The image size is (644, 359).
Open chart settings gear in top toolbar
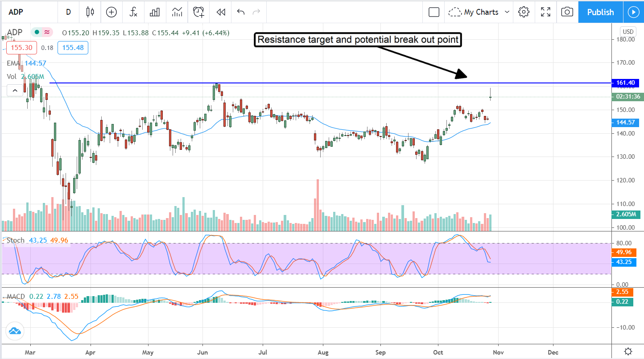[x=524, y=12]
